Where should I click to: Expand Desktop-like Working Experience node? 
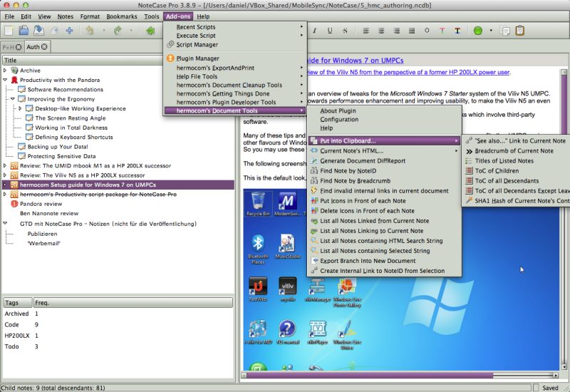tap(21, 108)
